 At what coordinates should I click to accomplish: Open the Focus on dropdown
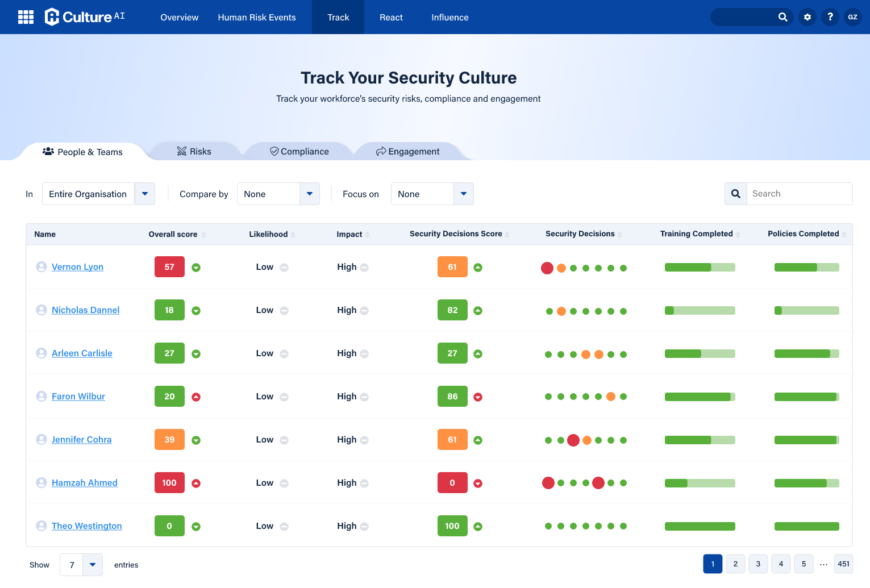point(463,194)
